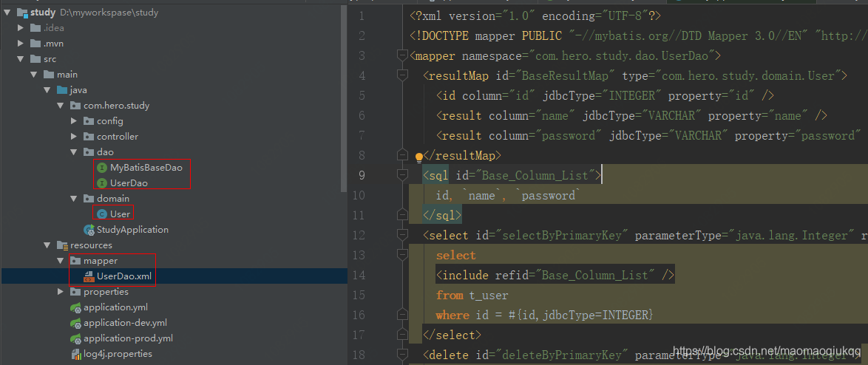Collapse the domain package arrow
868x365 pixels.
click(74, 198)
